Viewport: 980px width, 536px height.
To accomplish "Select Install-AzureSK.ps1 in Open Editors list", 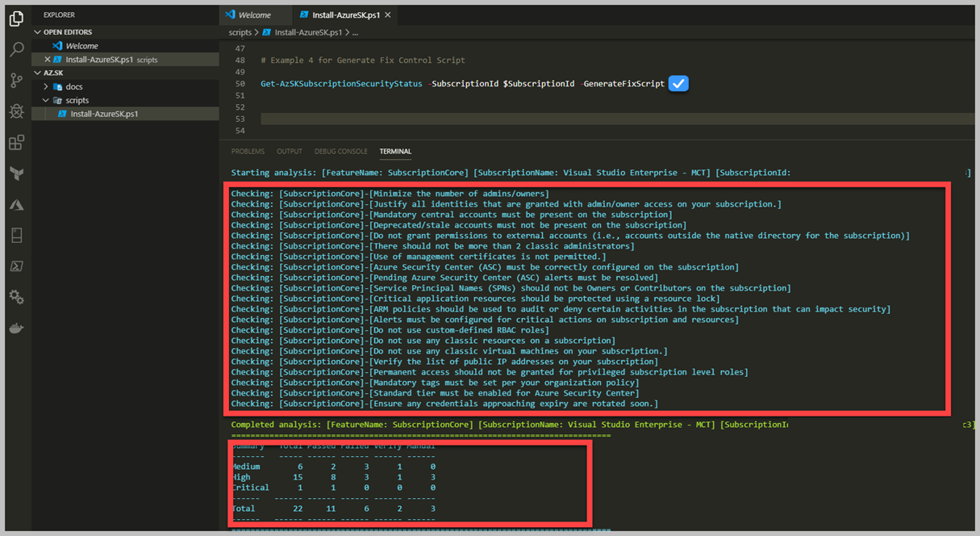I will pyautogui.click(x=125, y=60).
